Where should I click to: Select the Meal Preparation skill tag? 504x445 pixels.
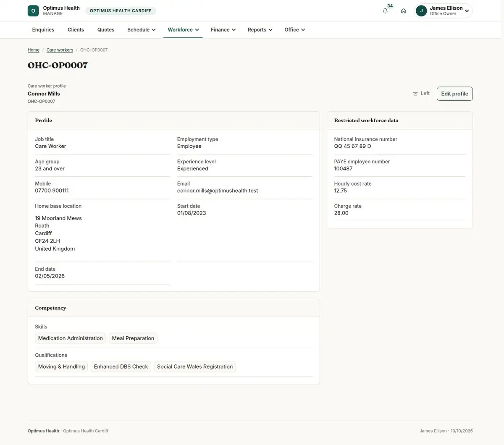click(133, 338)
